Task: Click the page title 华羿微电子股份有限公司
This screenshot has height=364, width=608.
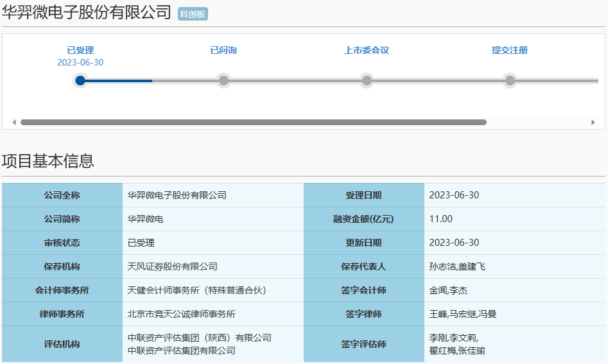Action: pyautogui.click(x=86, y=12)
